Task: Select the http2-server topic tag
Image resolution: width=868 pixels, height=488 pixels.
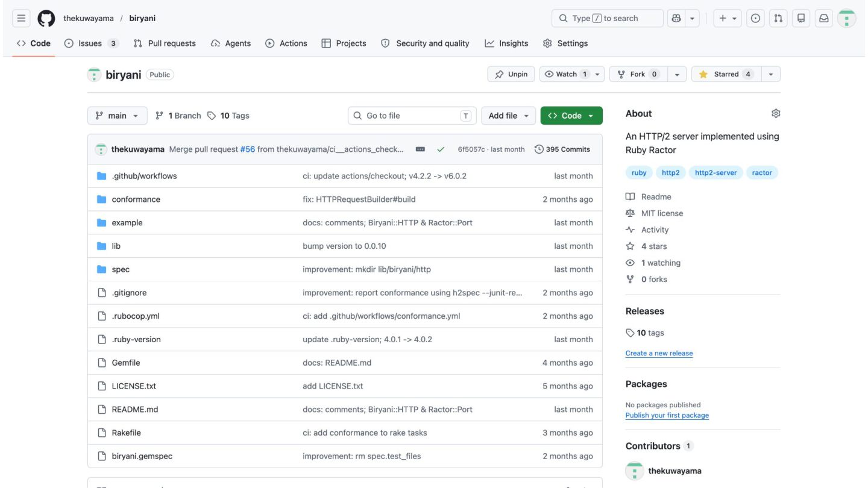Action: (715, 172)
